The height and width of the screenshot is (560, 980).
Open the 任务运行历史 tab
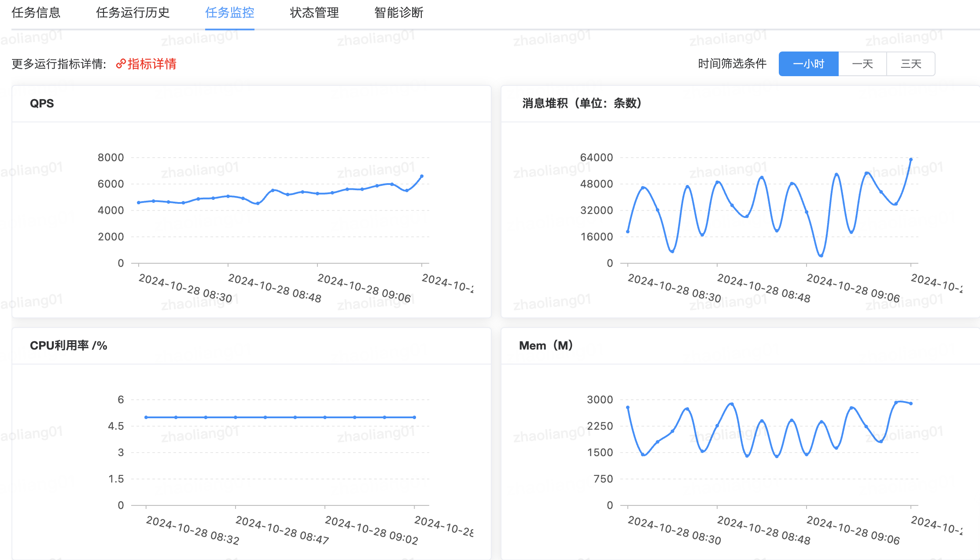pyautogui.click(x=133, y=13)
